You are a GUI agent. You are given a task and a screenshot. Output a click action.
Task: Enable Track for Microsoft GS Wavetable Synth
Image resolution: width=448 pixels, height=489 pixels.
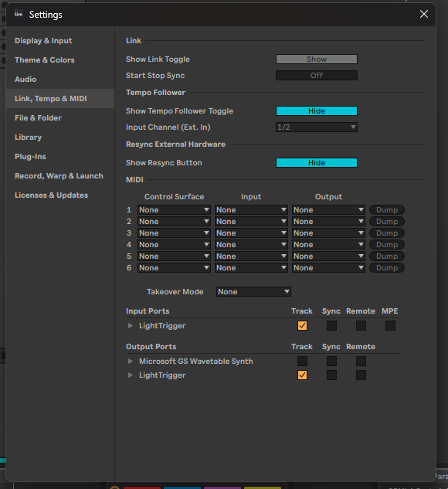[x=302, y=361]
